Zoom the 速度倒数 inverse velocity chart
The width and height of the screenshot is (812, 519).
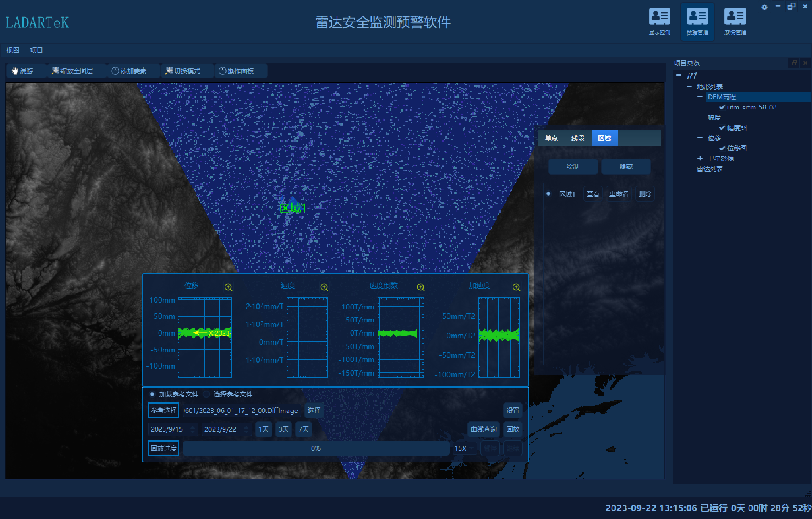point(420,287)
